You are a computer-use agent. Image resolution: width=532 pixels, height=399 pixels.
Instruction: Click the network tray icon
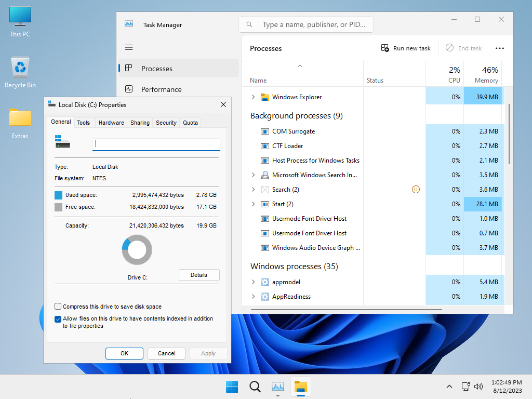coord(466,387)
